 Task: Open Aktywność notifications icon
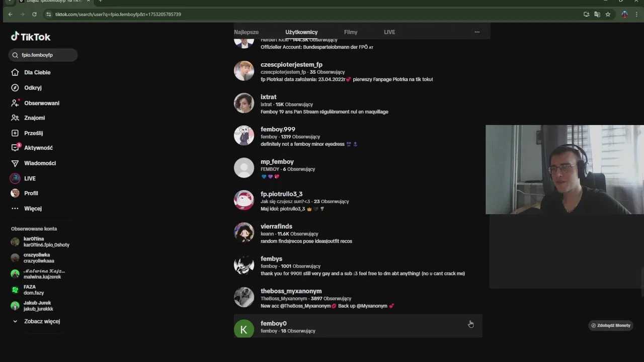pos(15,148)
